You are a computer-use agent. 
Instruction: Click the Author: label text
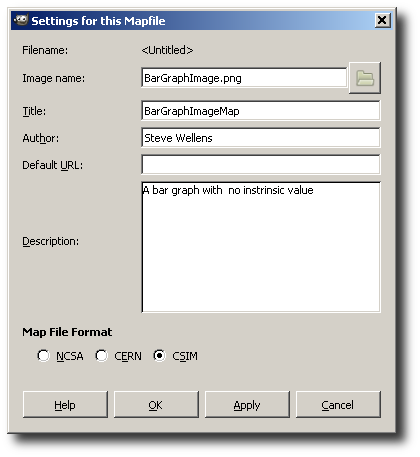(x=41, y=138)
